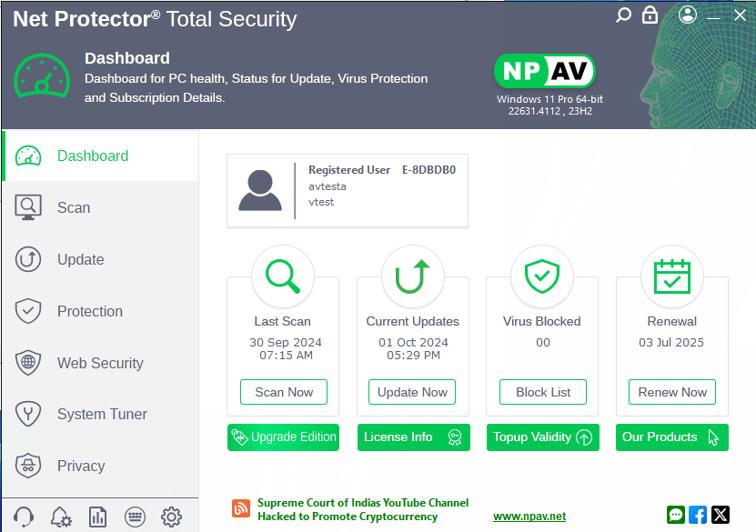Open the reports chart icon

(98, 517)
